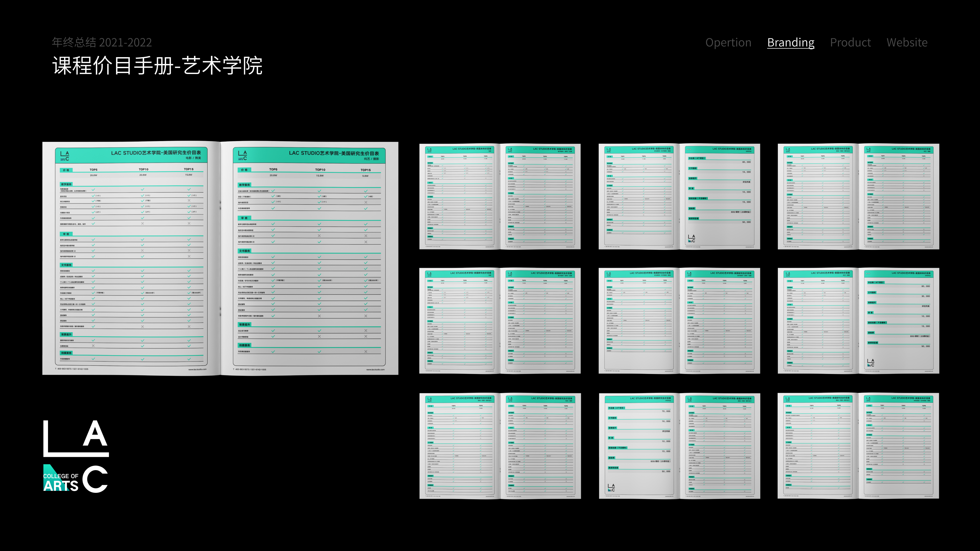
Task: Open the middle-left small booklet thumbnail
Action: (499, 321)
